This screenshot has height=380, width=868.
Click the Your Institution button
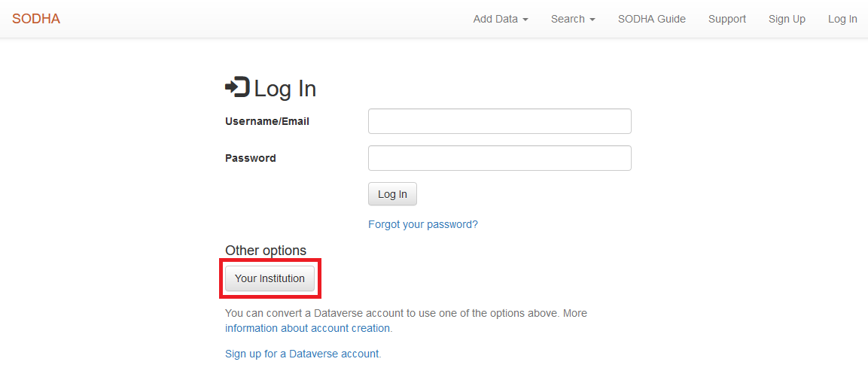point(270,278)
